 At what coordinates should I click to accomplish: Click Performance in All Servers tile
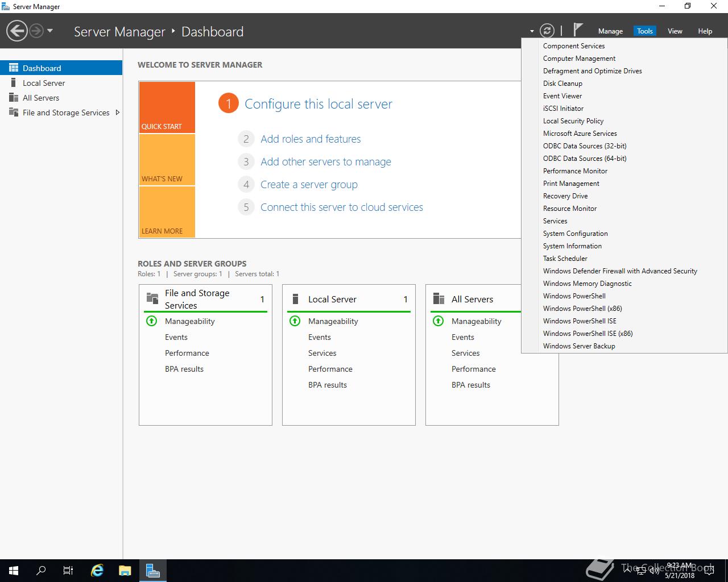474,369
